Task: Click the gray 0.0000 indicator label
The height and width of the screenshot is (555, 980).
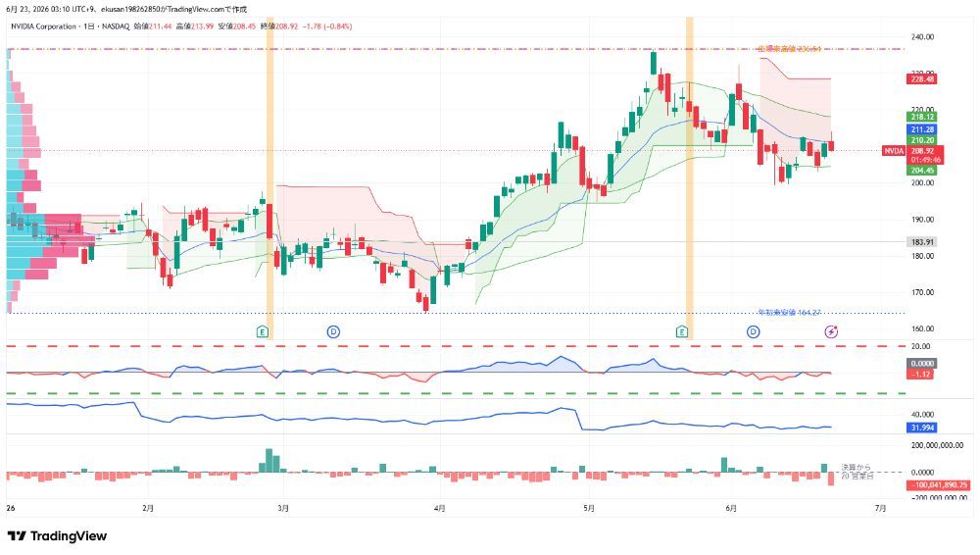Action: [x=922, y=364]
